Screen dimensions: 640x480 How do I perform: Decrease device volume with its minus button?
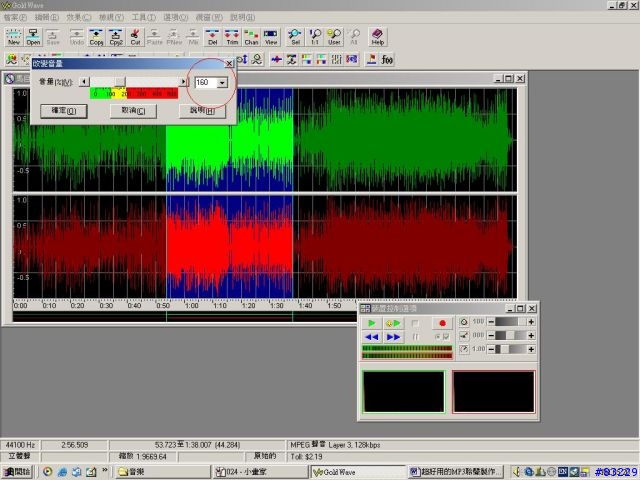click(491, 322)
